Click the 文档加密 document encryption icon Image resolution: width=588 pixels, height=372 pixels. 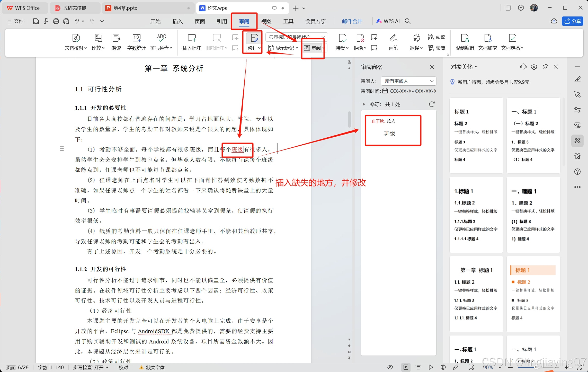pos(487,38)
